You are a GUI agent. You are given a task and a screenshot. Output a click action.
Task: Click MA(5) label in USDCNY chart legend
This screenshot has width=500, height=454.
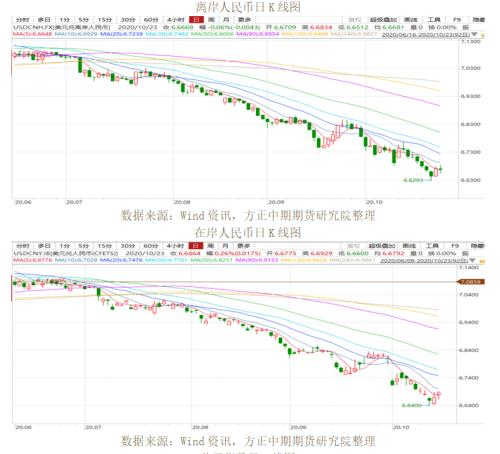pyautogui.click(x=33, y=260)
